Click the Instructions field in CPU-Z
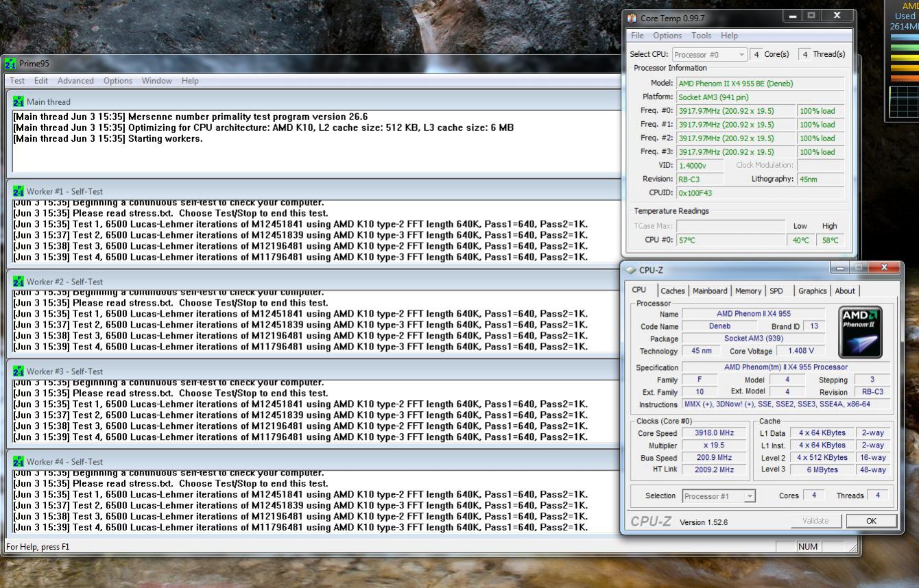The image size is (919, 588). point(786,404)
